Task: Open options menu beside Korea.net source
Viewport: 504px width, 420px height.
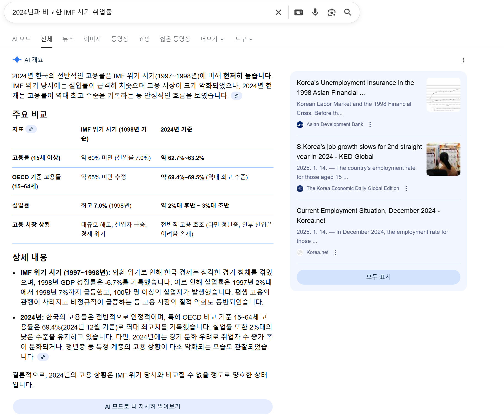Action: tap(335, 253)
